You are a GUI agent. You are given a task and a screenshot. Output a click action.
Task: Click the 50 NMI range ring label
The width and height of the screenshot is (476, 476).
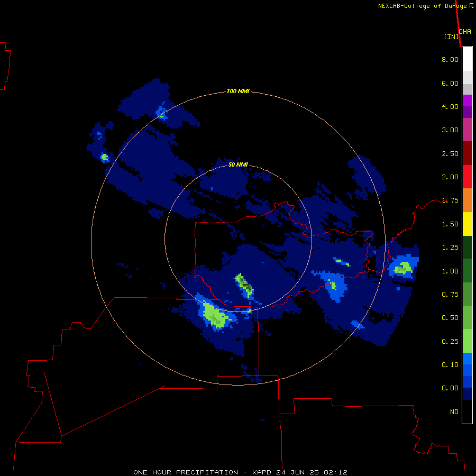(x=238, y=165)
